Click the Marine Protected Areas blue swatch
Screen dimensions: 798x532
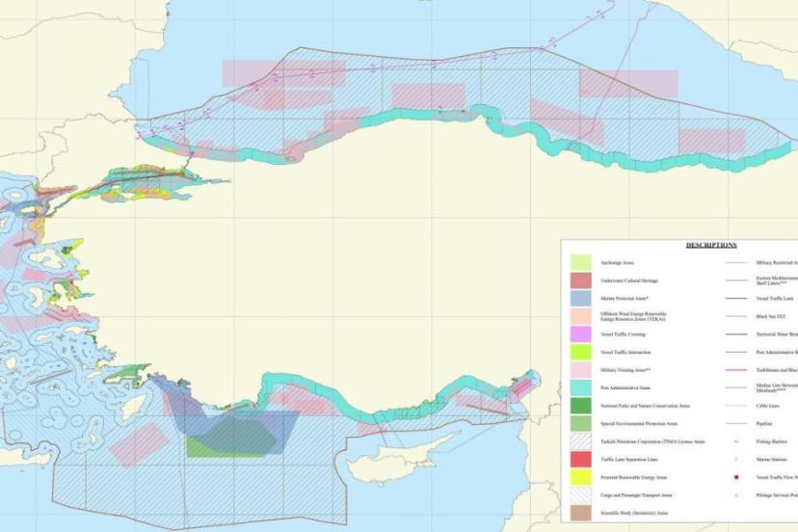[580, 299]
